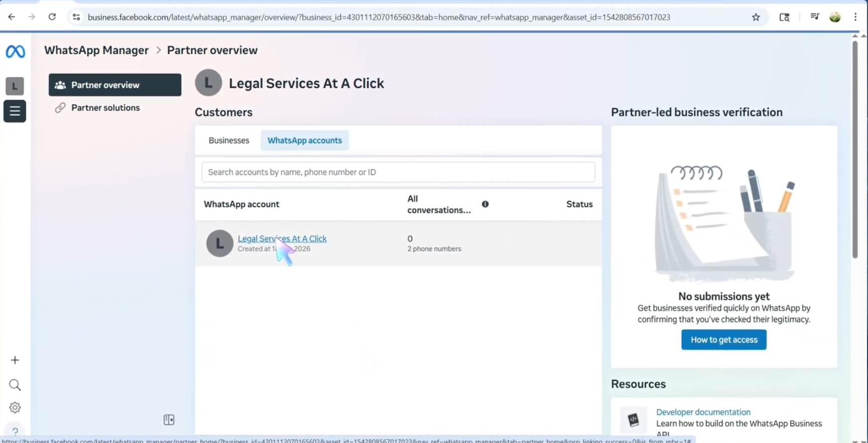
Task: Open settings gear icon
Action: coord(15,407)
